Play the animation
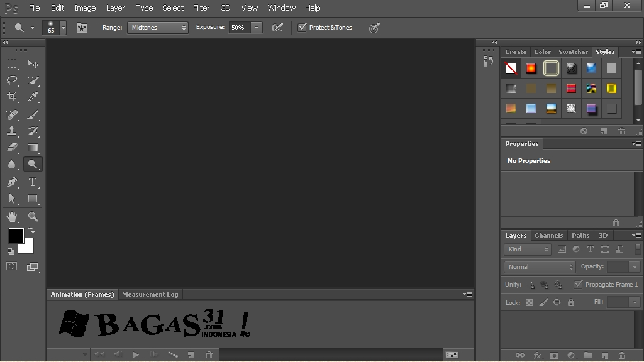644x362 pixels. (136, 354)
